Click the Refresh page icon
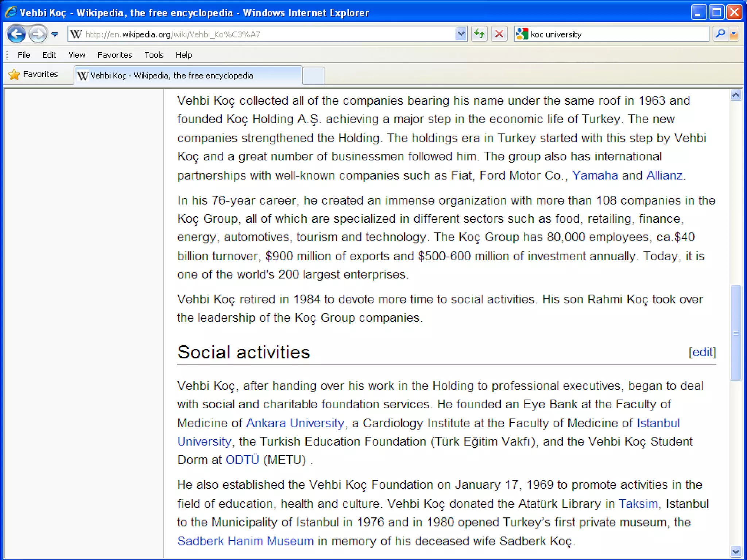This screenshot has height=560, width=747. (x=479, y=34)
